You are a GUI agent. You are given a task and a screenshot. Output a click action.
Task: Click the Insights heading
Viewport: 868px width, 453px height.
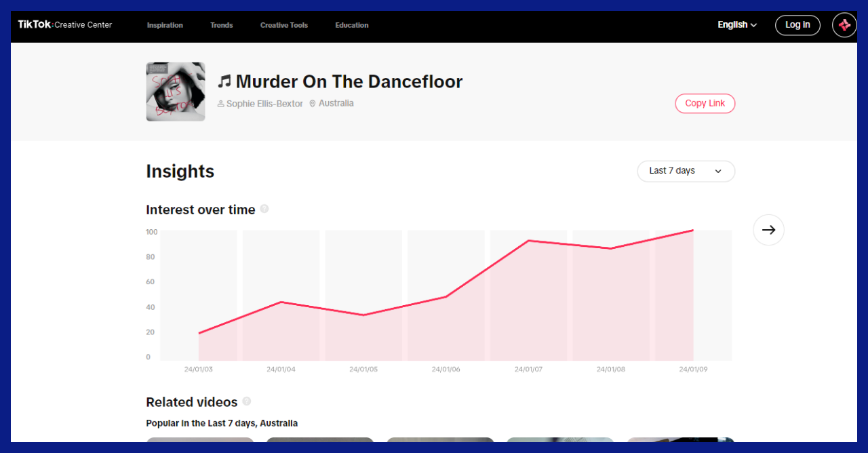point(180,172)
